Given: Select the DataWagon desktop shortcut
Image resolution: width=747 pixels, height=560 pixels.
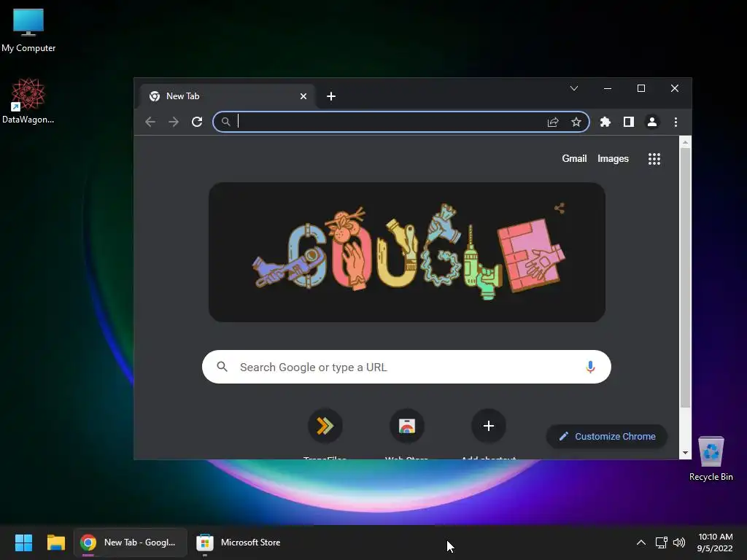Looking at the screenshot, I should coord(28,101).
